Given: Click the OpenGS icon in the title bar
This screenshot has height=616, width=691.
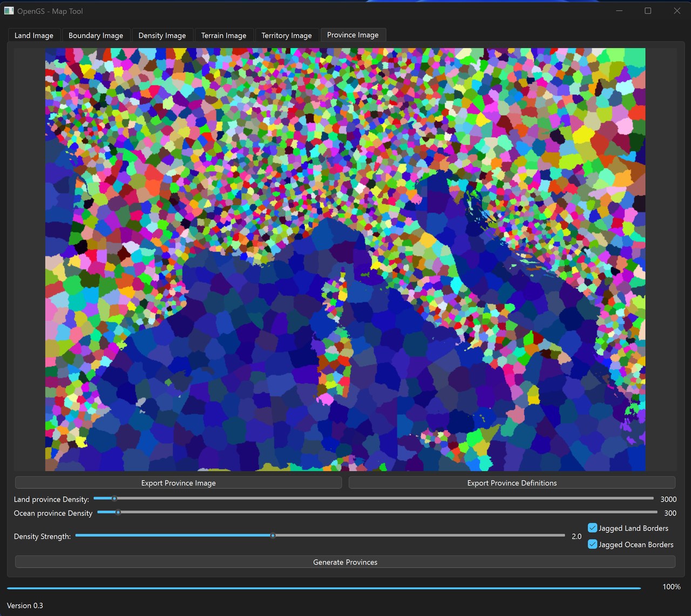Looking at the screenshot, I should click(9, 10).
